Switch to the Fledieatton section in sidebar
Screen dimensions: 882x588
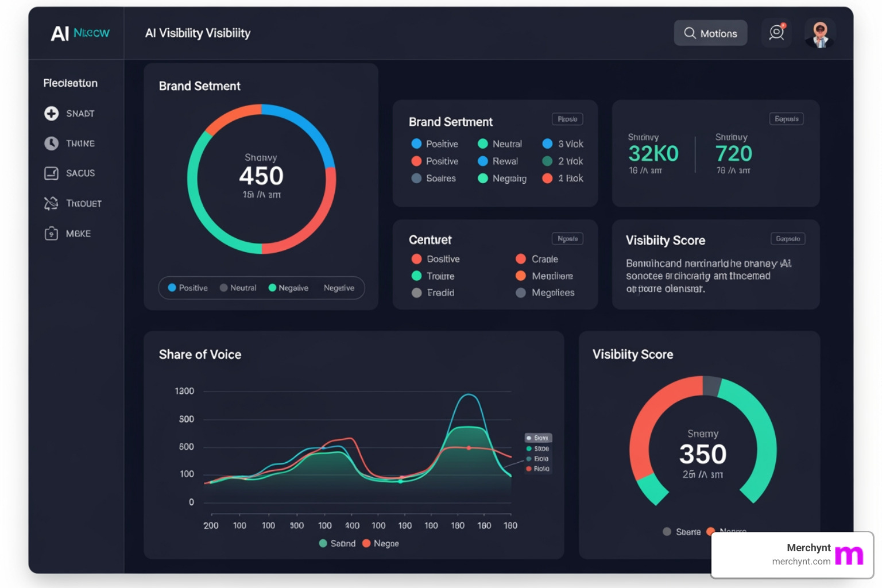pyautogui.click(x=70, y=83)
